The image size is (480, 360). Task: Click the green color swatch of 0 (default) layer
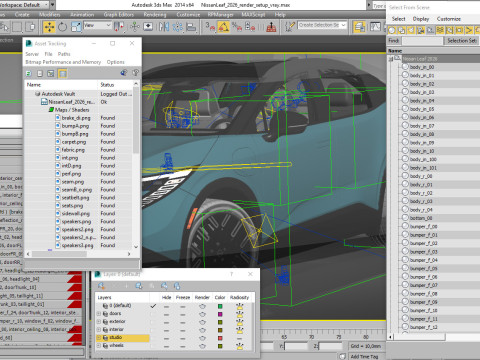220,306
